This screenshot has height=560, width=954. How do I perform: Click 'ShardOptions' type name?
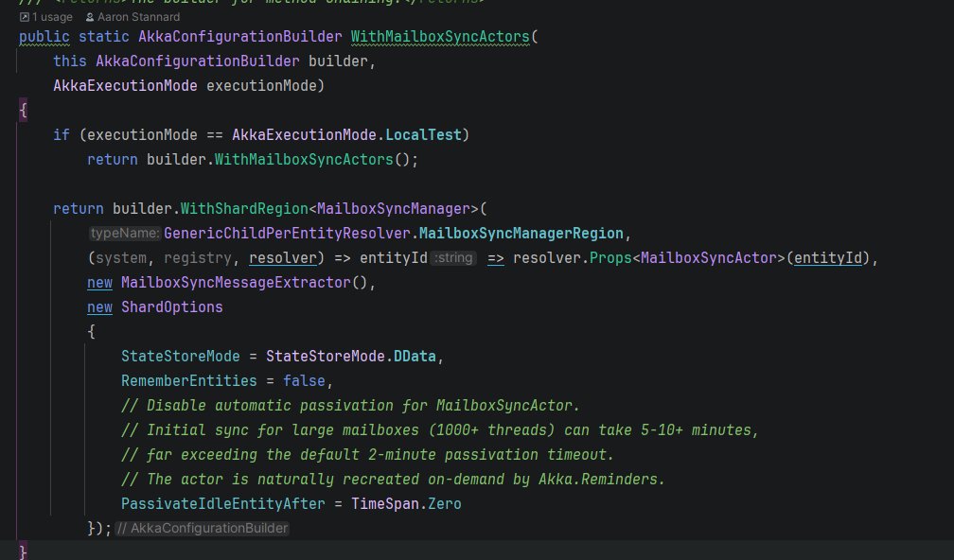point(172,307)
